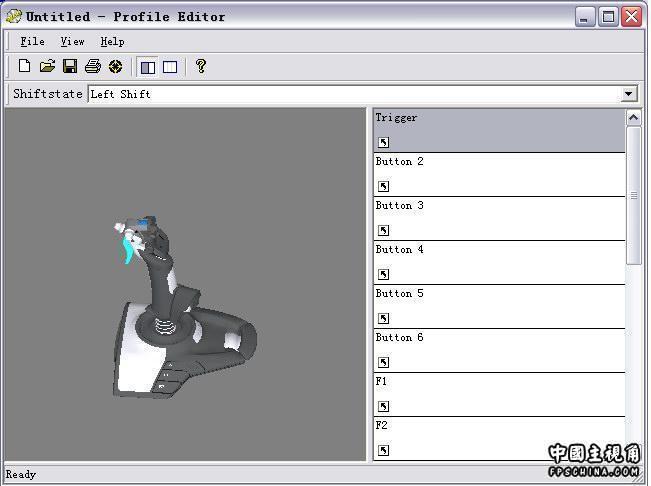
Task: Click the assignment icon under Button 3
Action: [x=383, y=230]
